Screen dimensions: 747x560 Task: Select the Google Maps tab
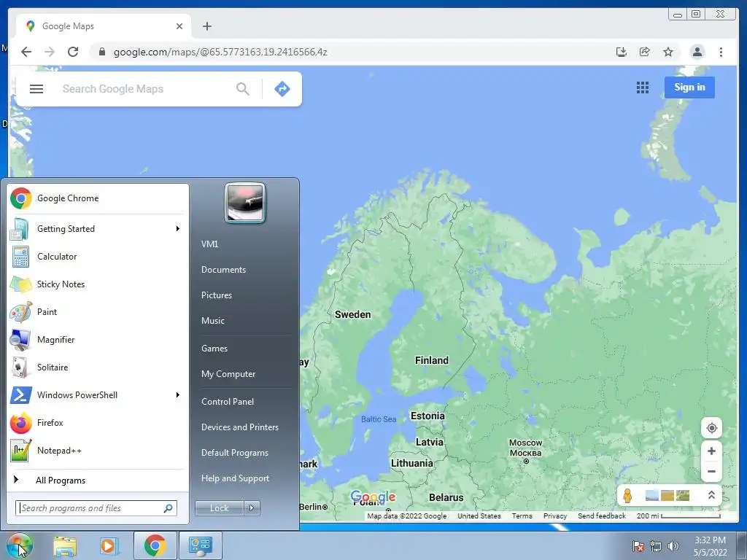click(104, 26)
